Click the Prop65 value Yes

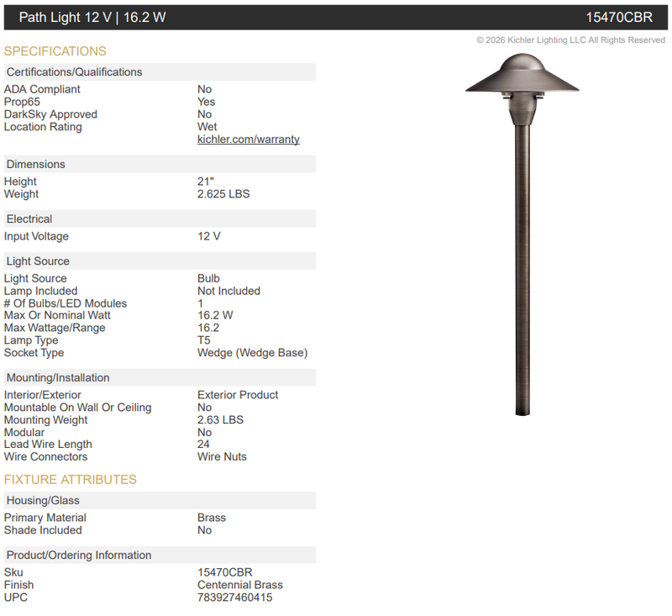pos(206,102)
